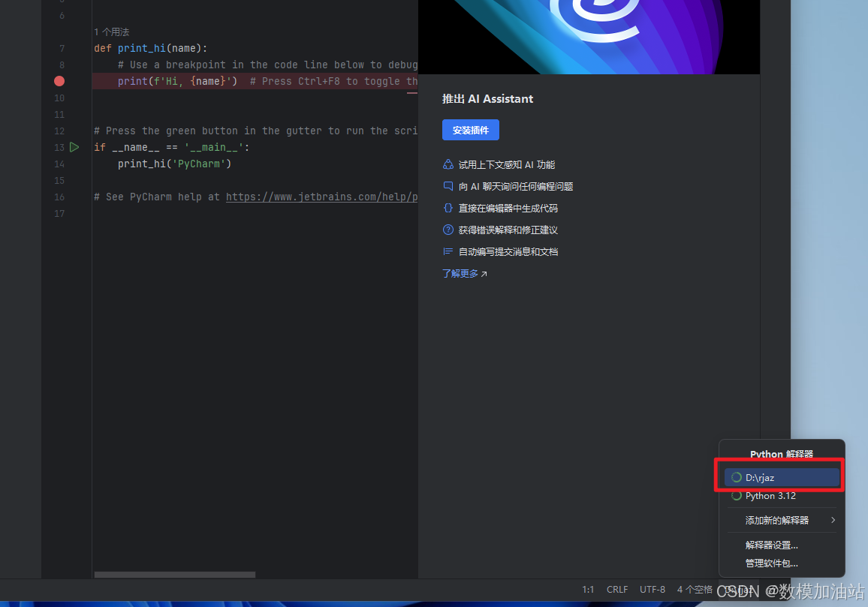Click the commit message writing icon

(448, 252)
